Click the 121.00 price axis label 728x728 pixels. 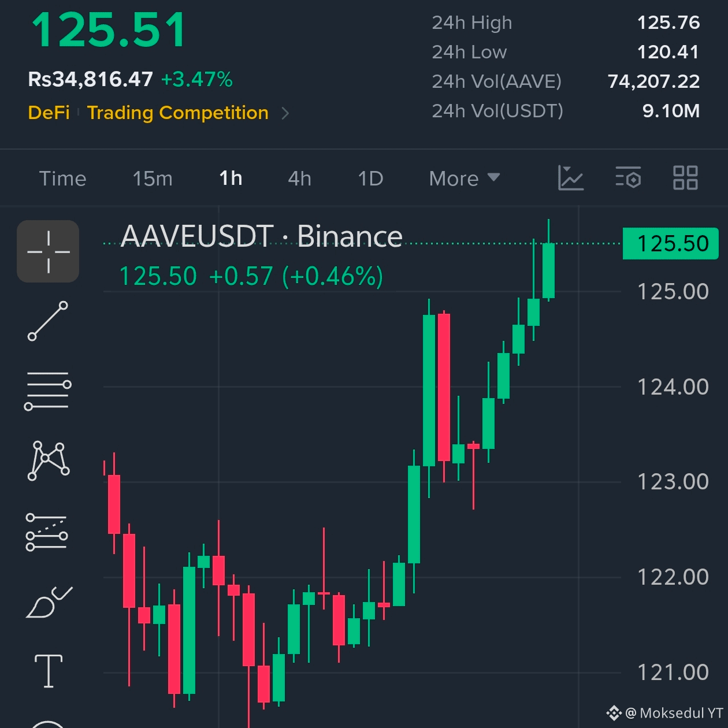[x=673, y=673]
